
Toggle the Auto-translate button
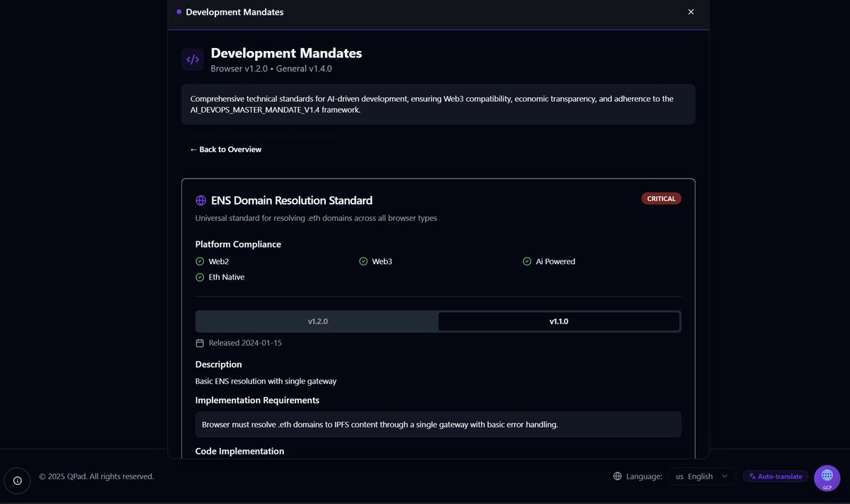[776, 476]
